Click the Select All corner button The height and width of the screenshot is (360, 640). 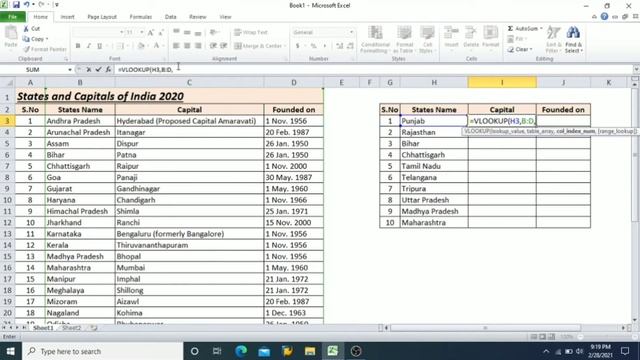[8, 82]
